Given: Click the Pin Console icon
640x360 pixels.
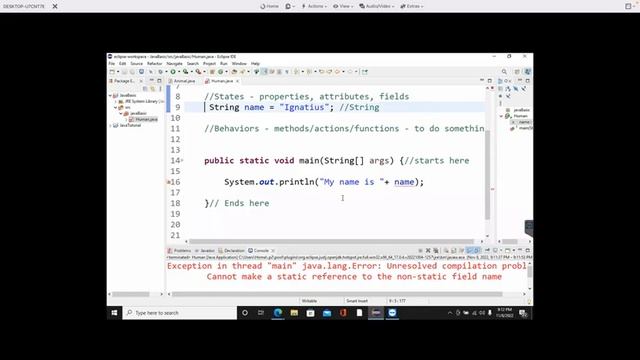Looking at the screenshot, I should coord(487,251).
